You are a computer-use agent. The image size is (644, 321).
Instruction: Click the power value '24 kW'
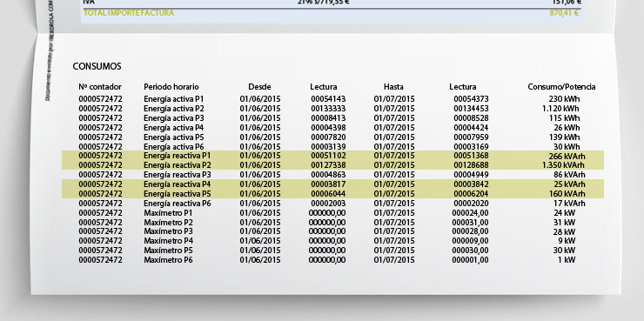point(565,213)
